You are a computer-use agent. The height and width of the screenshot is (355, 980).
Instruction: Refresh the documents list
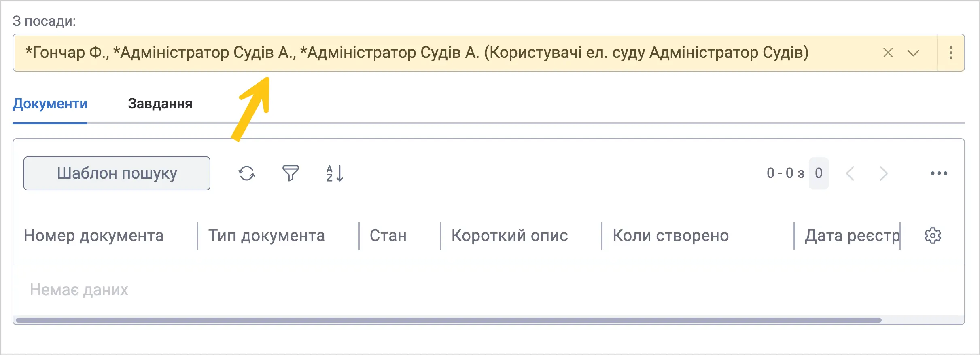pos(246,173)
